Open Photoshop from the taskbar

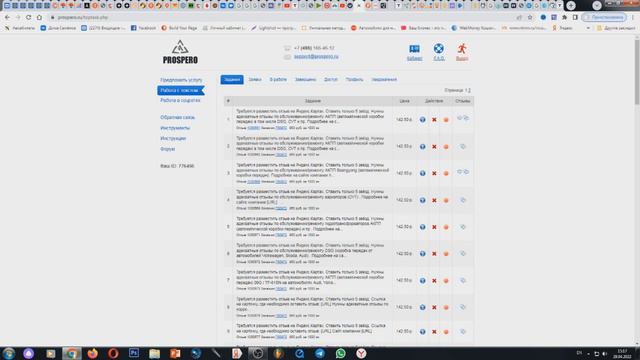(x=134, y=353)
